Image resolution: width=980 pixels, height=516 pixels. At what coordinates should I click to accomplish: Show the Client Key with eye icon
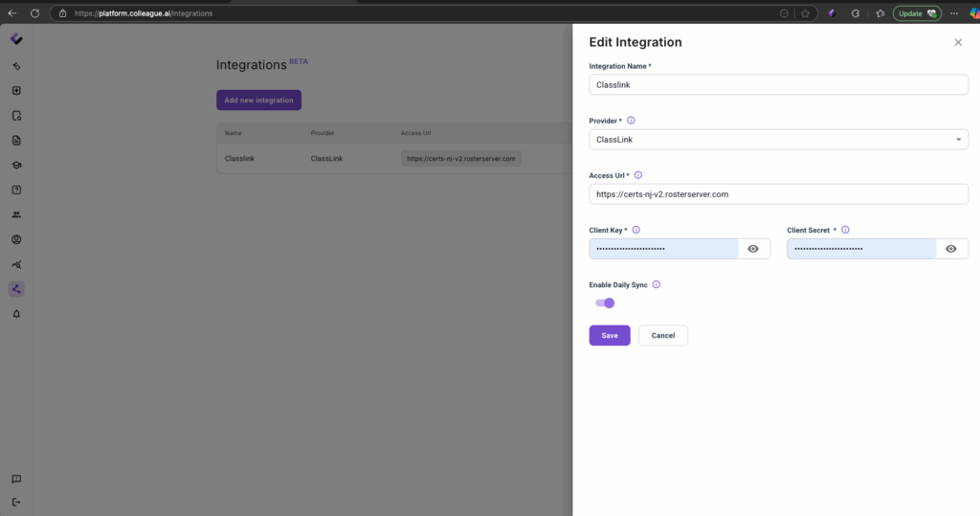point(753,249)
